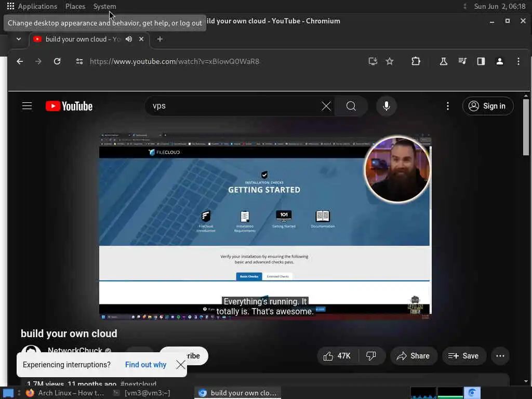Go forward to next page
Image resolution: width=532 pixels, height=399 pixels.
[38, 61]
